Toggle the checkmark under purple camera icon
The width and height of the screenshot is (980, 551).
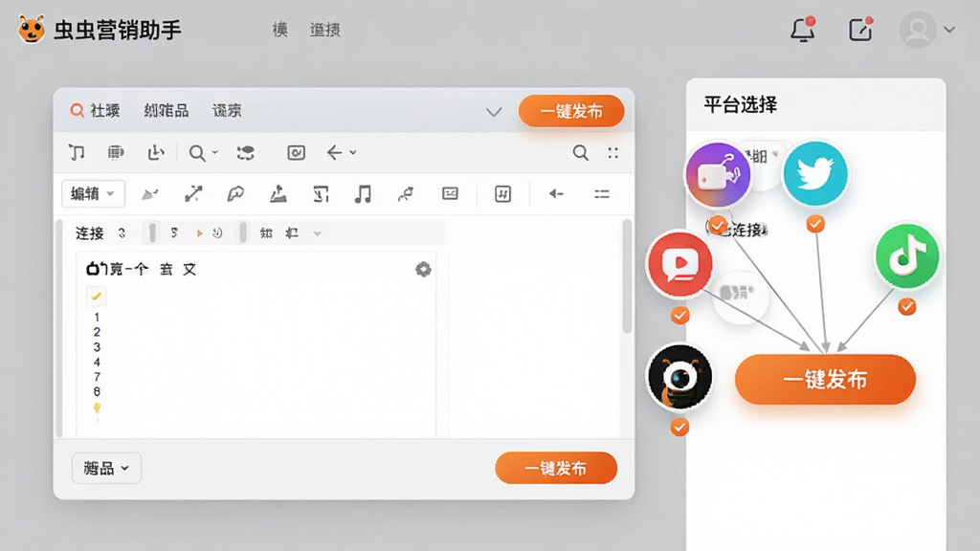pyautogui.click(x=718, y=225)
